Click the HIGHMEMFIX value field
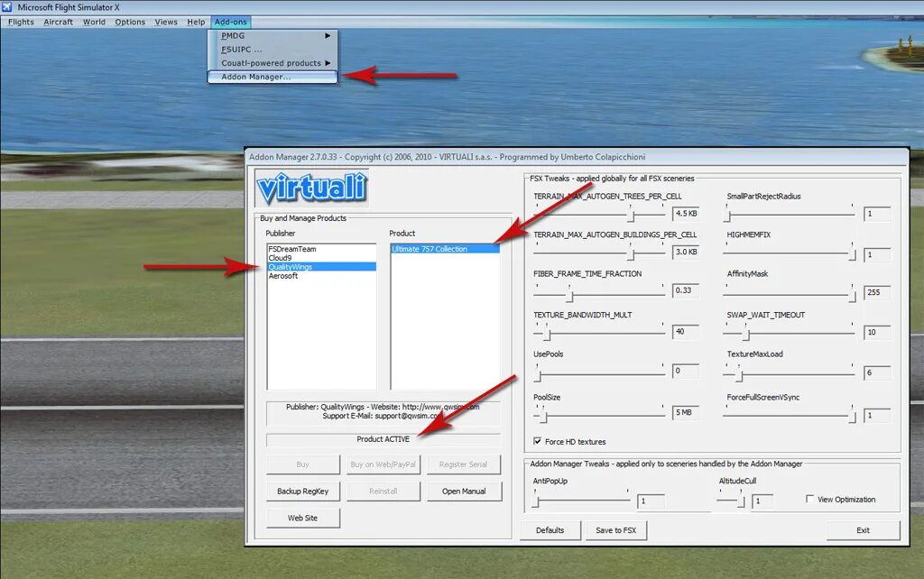 pos(877,254)
